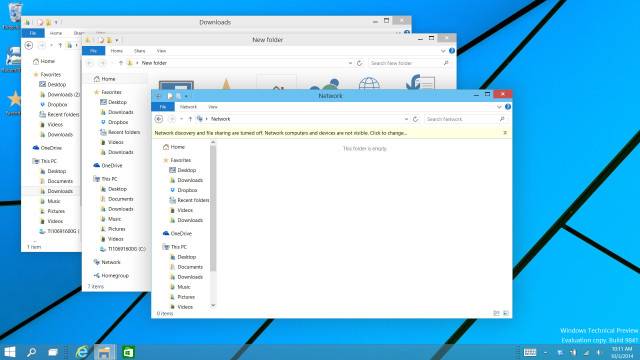Open Home tab in Downloads window

56,33
